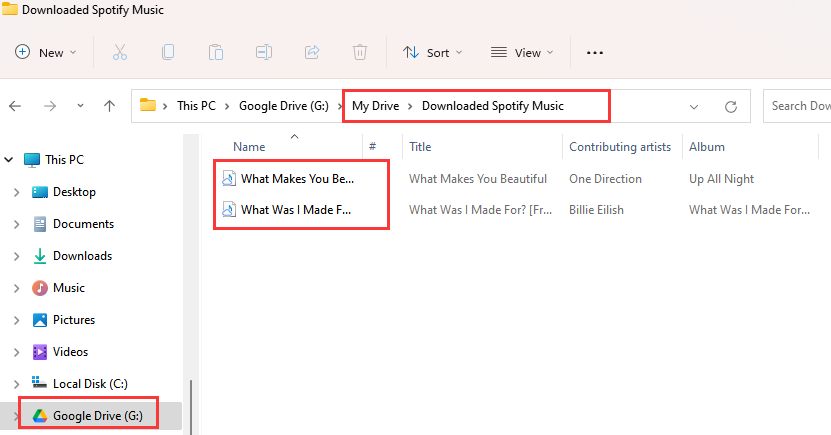Image resolution: width=831 pixels, height=435 pixels.
Task: Collapse the This PC tree node
Action: [9, 160]
